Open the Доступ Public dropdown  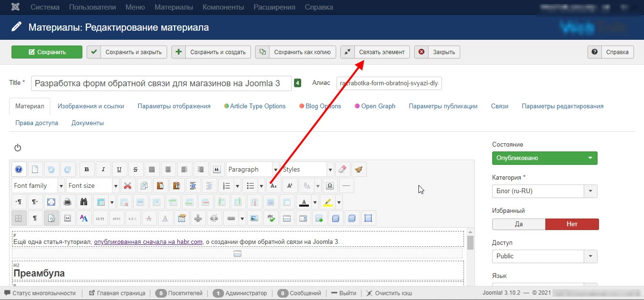click(x=545, y=256)
